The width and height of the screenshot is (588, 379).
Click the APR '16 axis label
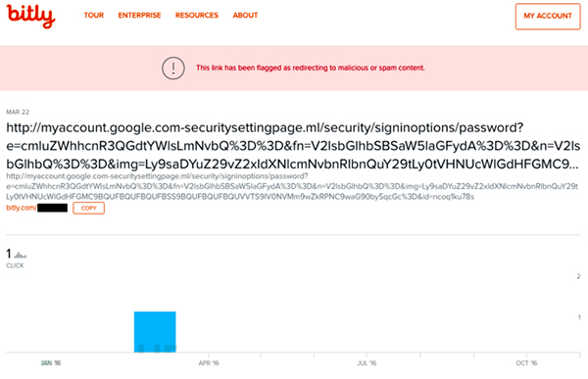coord(209,363)
